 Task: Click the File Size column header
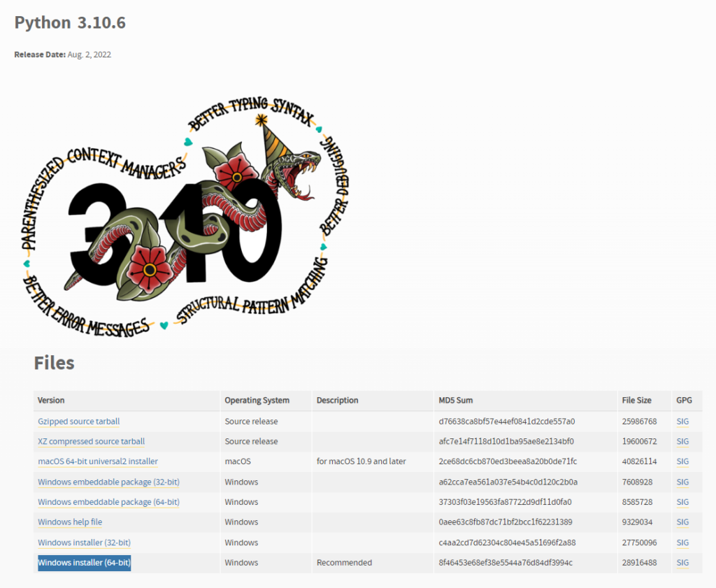(x=636, y=401)
